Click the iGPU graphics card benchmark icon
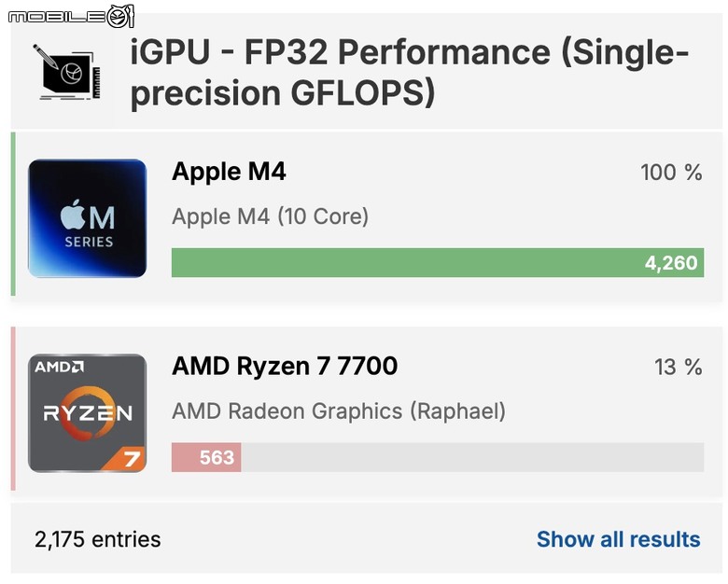This screenshot has width=728, height=584. pos(67,71)
